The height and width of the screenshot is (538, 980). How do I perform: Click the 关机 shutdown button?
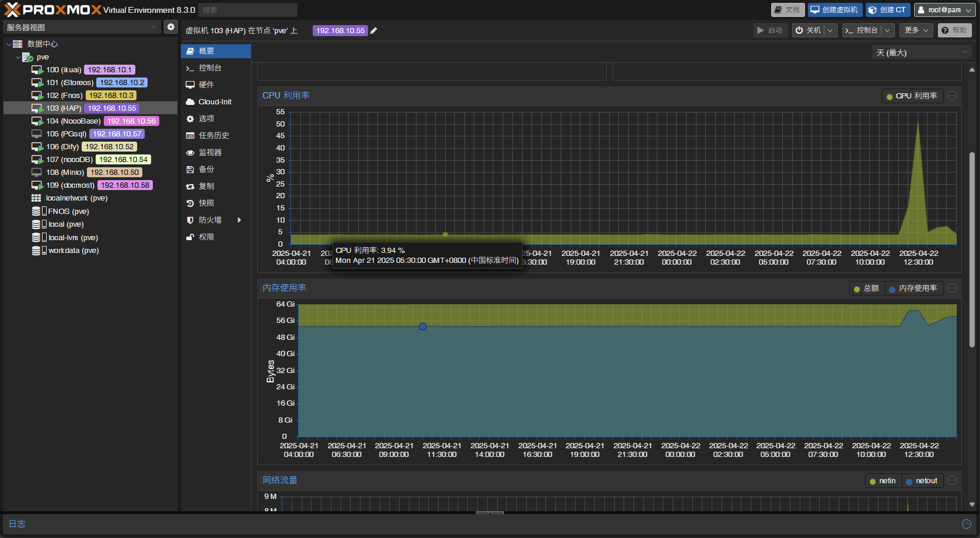808,30
